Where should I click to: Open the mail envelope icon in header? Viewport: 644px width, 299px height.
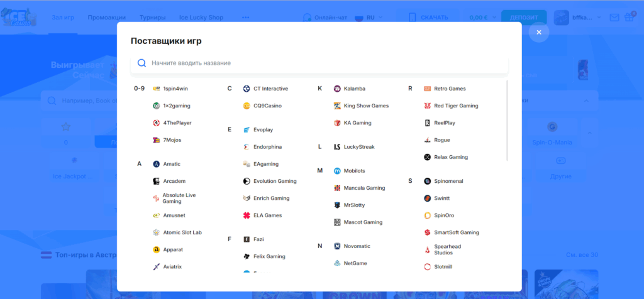614,18
